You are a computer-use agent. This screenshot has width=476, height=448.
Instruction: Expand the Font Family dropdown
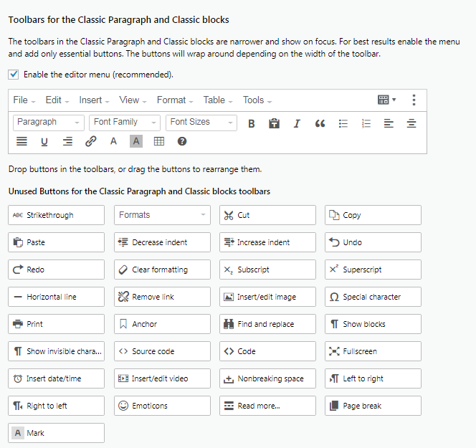(x=124, y=123)
